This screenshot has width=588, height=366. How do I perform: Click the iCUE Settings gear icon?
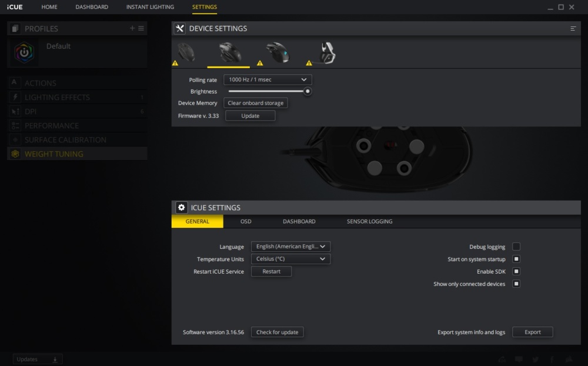click(182, 207)
